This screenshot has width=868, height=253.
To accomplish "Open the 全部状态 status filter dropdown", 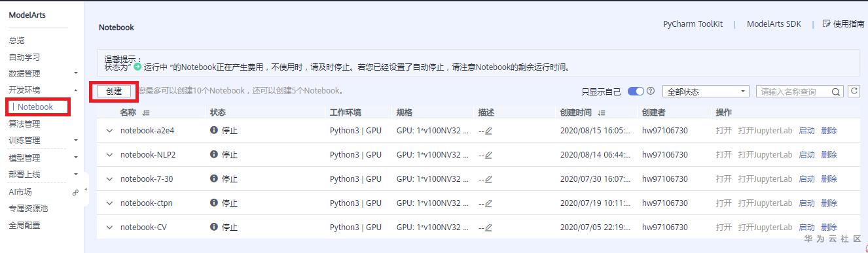I will [706, 92].
